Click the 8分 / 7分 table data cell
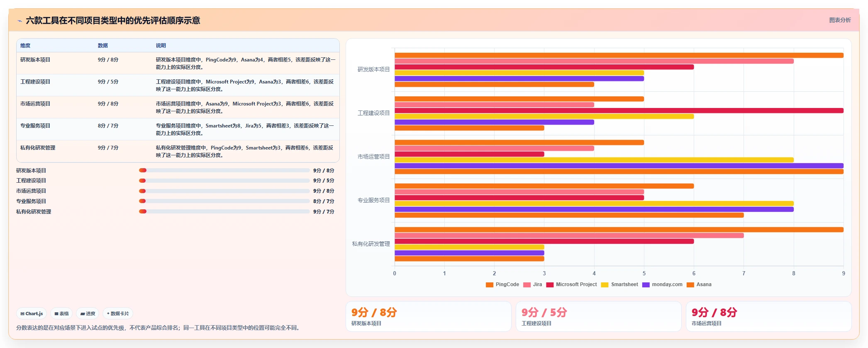This screenshot has height=348, width=868. coord(108,126)
